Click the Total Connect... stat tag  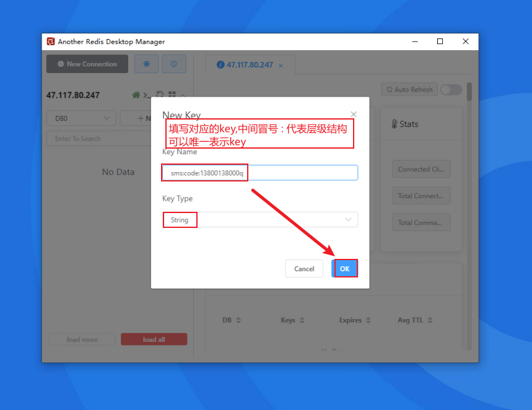click(421, 196)
